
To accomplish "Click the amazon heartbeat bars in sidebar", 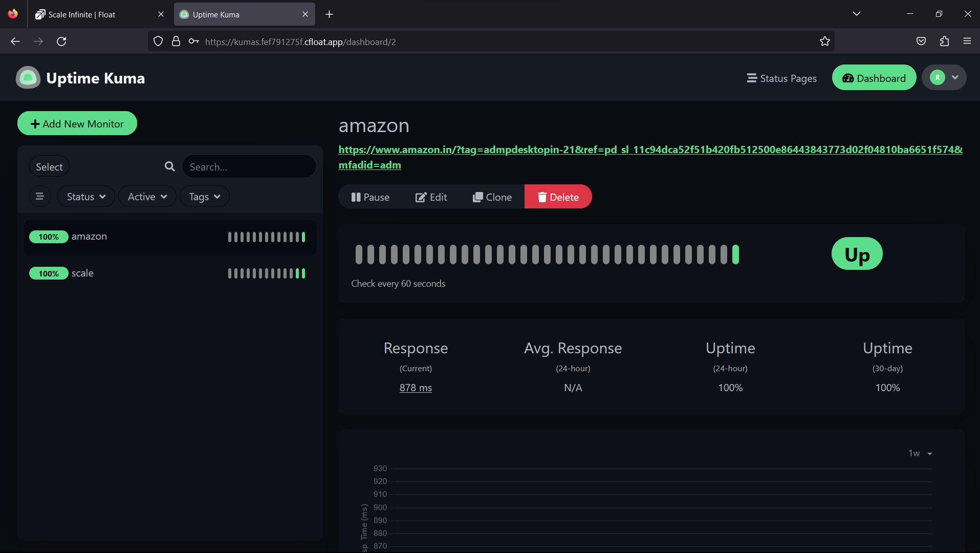I will tap(267, 237).
